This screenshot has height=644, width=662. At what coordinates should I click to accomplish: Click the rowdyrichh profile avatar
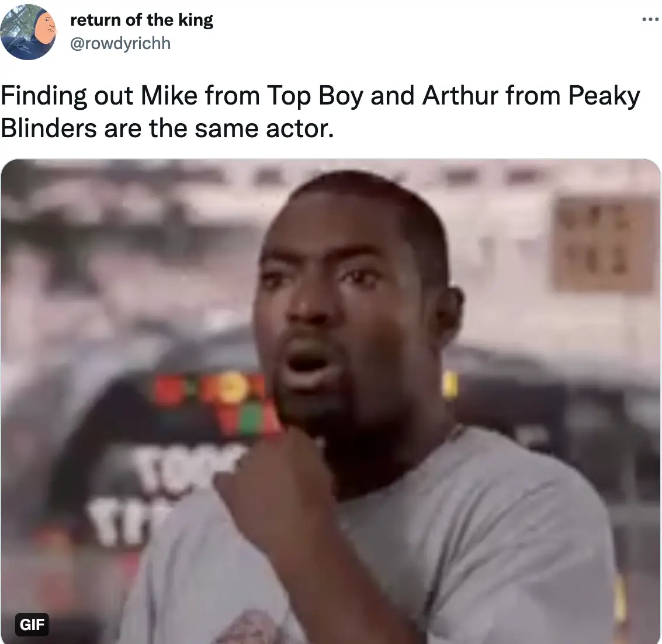(28, 32)
